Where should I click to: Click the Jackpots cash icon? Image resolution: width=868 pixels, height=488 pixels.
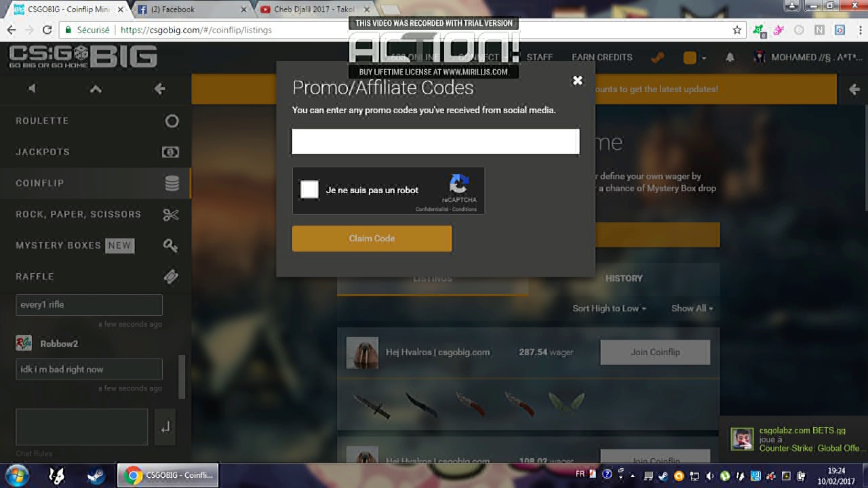click(x=170, y=152)
